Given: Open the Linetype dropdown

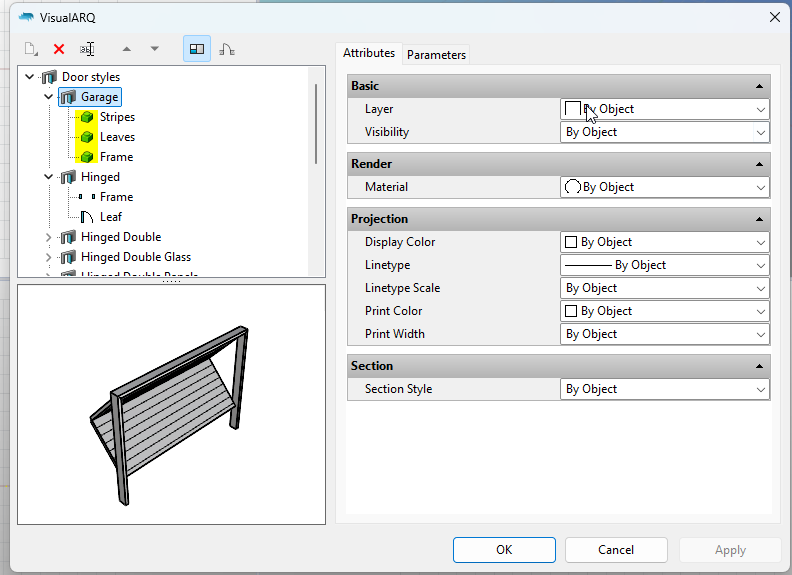Looking at the screenshot, I should [x=665, y=265].
